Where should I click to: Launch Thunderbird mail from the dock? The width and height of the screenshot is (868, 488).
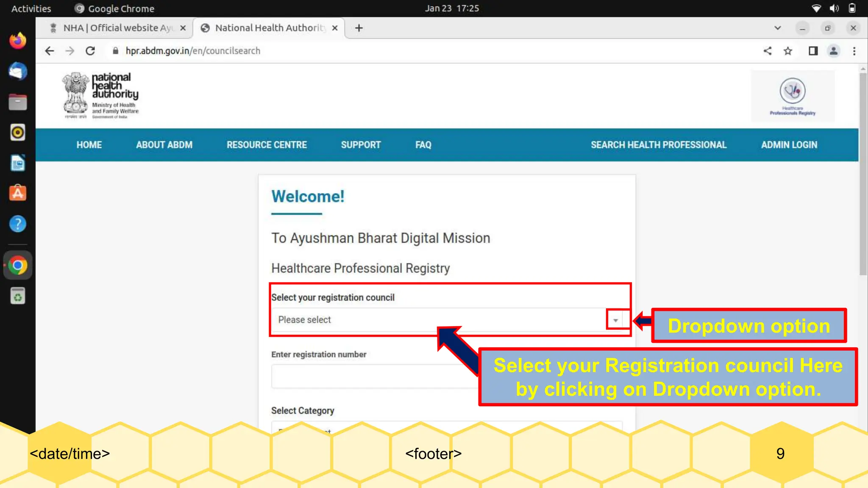[18, 71]
